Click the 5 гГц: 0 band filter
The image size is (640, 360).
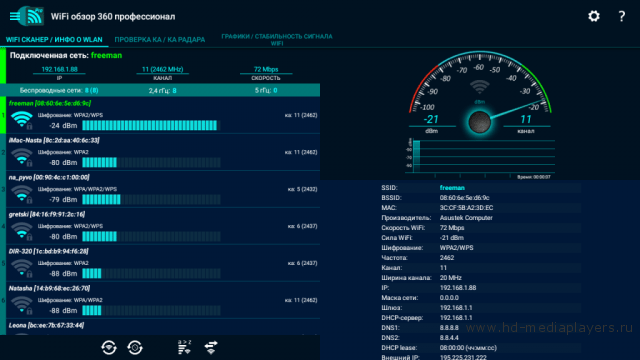[266, 90]
